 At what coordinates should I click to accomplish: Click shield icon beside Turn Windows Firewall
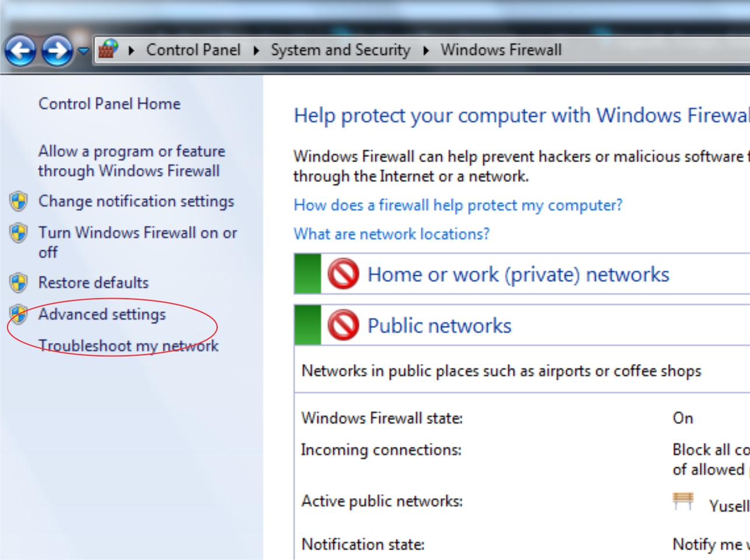(x=19, y=233)
